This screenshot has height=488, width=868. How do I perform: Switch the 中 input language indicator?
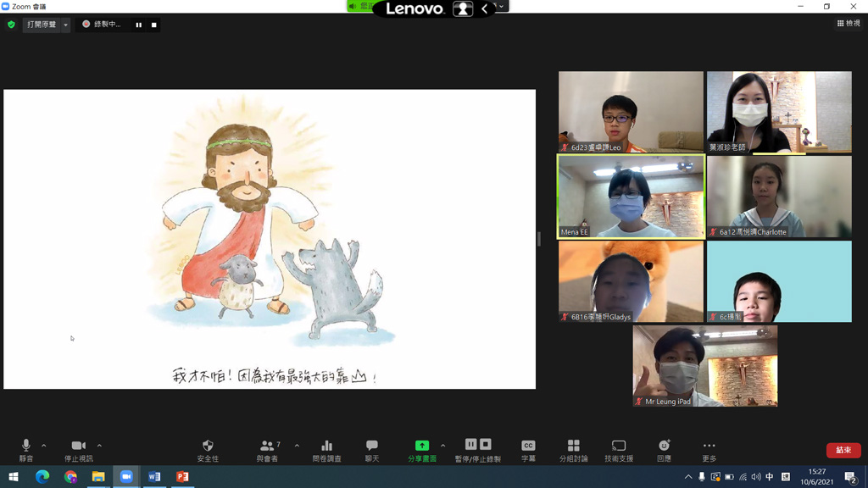(770, 477)
